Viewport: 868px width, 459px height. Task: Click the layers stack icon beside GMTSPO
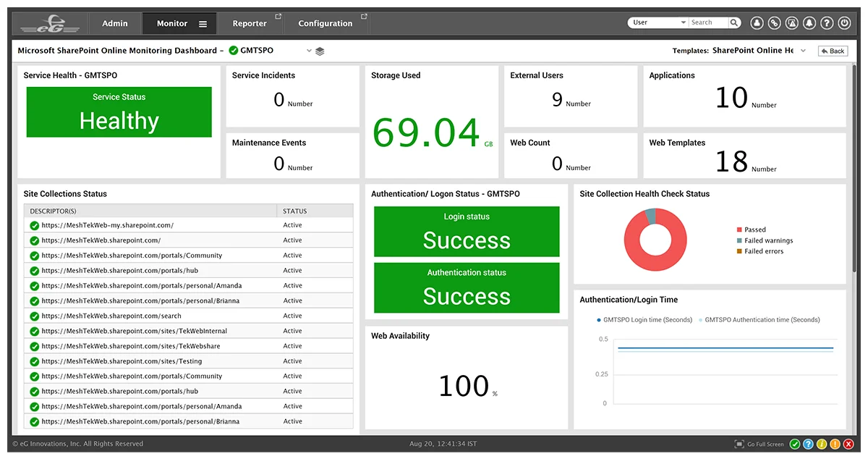[320, 51]
